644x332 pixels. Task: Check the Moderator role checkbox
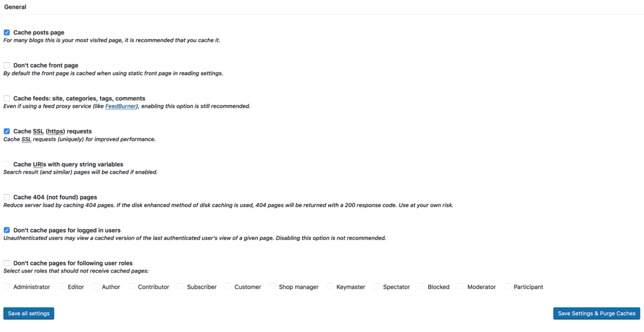tap(459, 286)
